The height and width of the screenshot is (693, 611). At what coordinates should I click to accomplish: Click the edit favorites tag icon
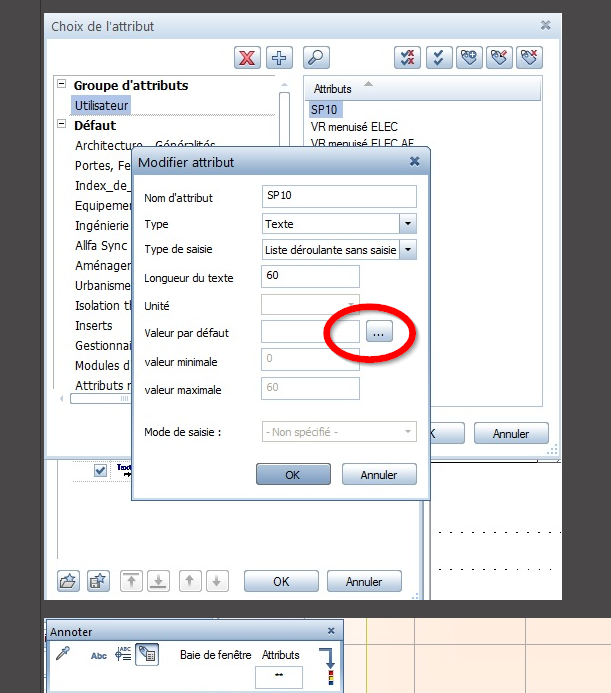click(499, 57)
